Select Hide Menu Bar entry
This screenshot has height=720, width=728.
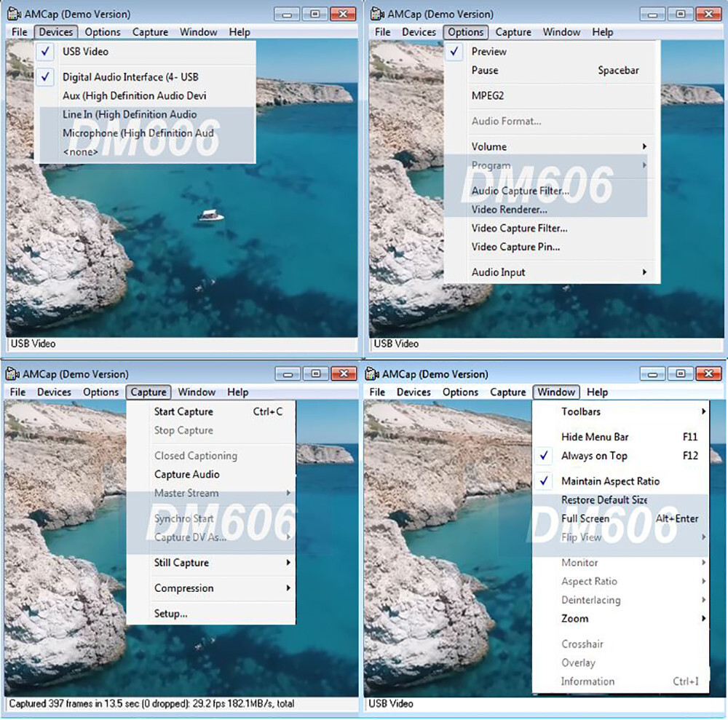[595, 438]
